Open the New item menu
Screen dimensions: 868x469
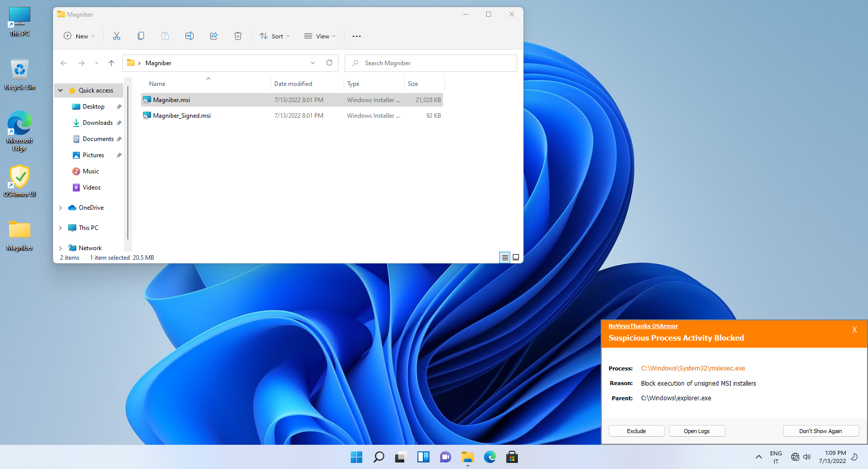79,36
